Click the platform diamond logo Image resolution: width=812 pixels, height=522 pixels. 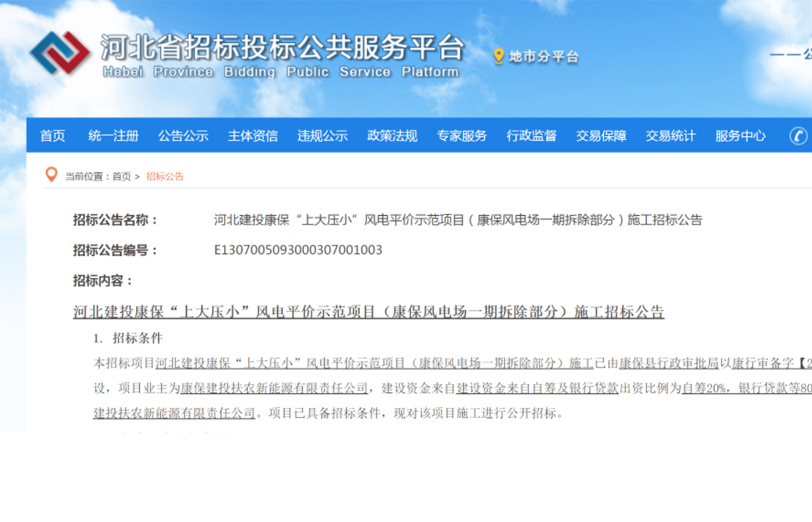point(60,53)
